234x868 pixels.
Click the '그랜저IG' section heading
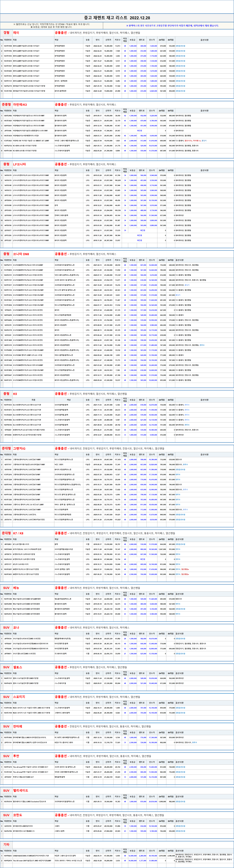[x=19, y=449]
